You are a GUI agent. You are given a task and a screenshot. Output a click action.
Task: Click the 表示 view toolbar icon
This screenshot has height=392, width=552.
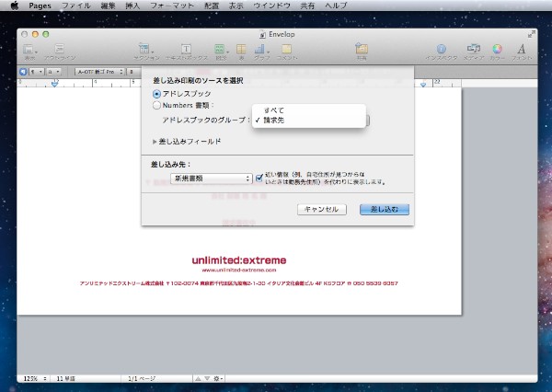[29, 52]
